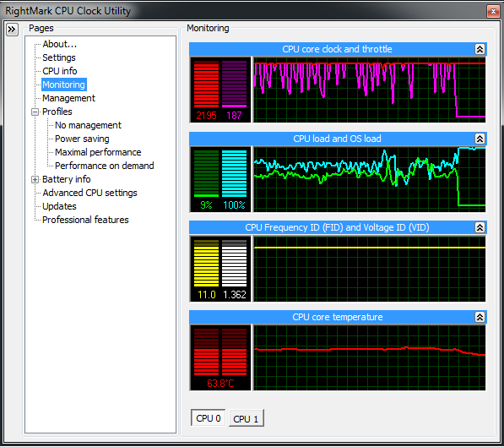Open the CPU info page
504x447 pixels.
pos(60,71)
